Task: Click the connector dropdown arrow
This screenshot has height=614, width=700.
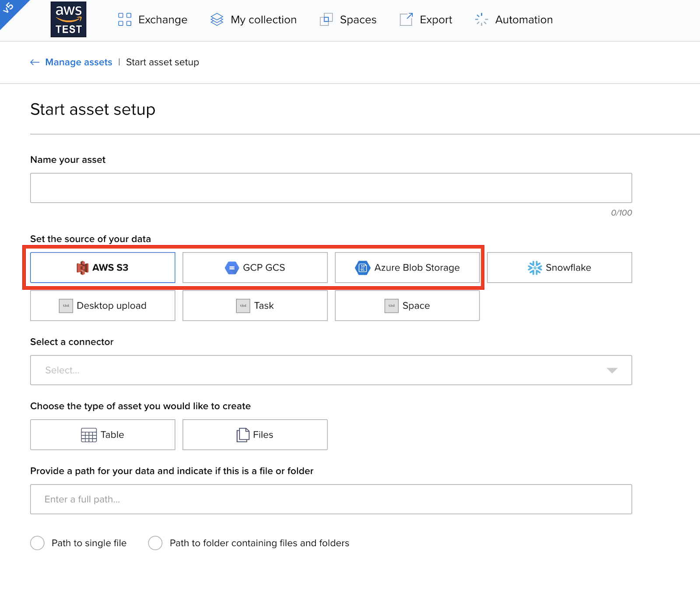Action: tap(612, 370)
